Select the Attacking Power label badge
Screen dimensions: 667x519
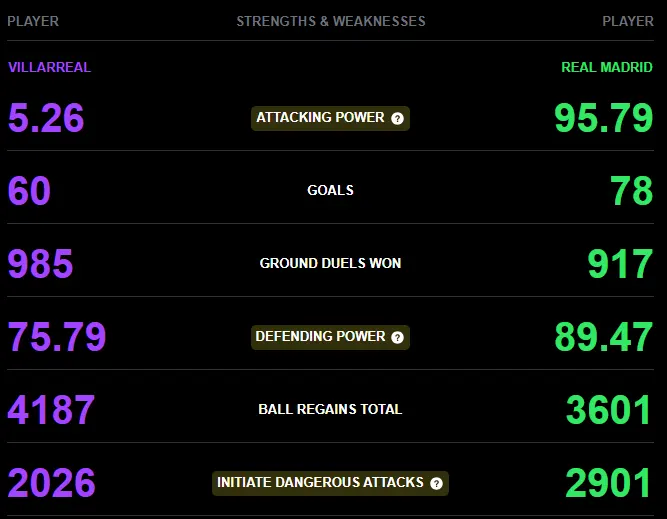click(331, 118)
